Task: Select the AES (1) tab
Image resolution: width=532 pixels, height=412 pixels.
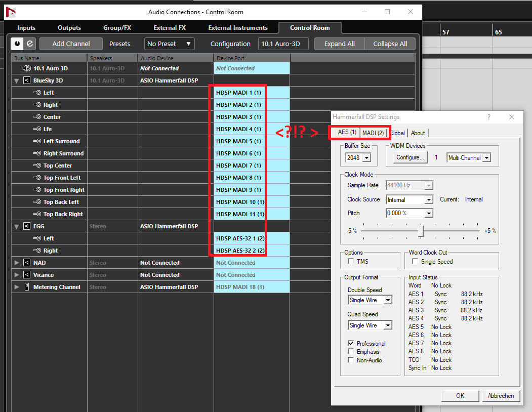Action: (347, 132)
